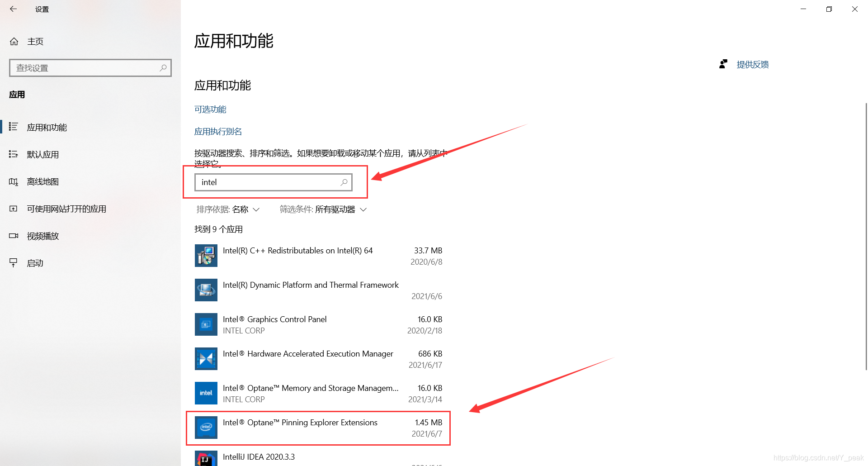Viewport: 868px width, 466px height.
Task: Open 可使用网站打开的应用 in the sidebar
Action: click(x=90, y=209)
